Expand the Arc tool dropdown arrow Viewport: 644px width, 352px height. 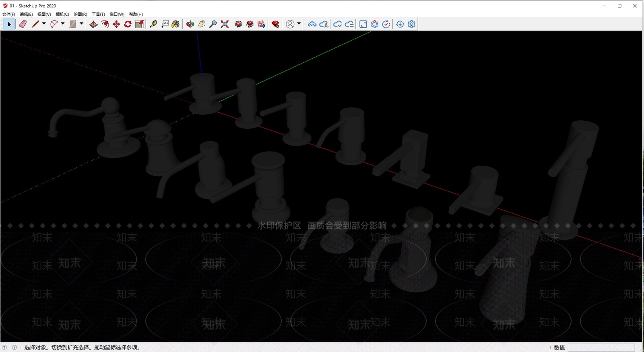coord(63,24)
